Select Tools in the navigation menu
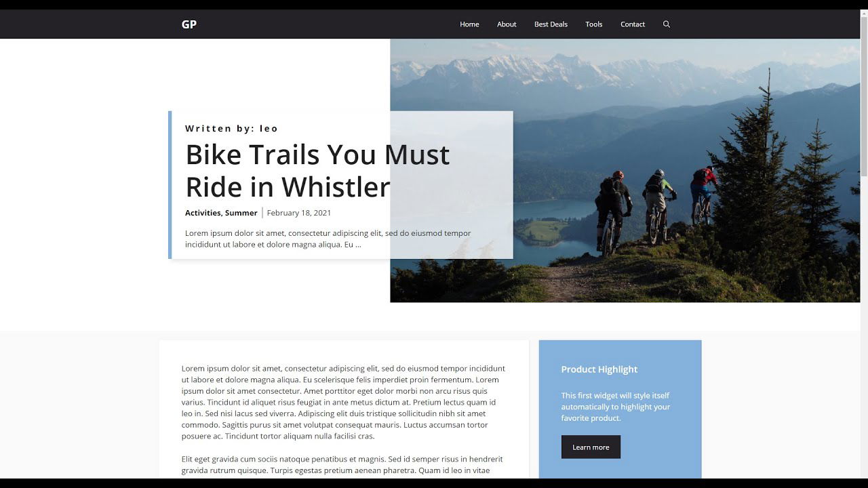Screen dimensions: 868x488 pos(594,24)
